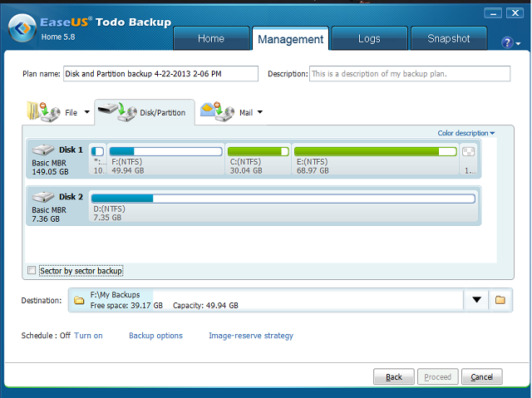The height and width of the screenshot is (398, 532).
Task: Select the Disk 1 drive icon
Action: 43,150
